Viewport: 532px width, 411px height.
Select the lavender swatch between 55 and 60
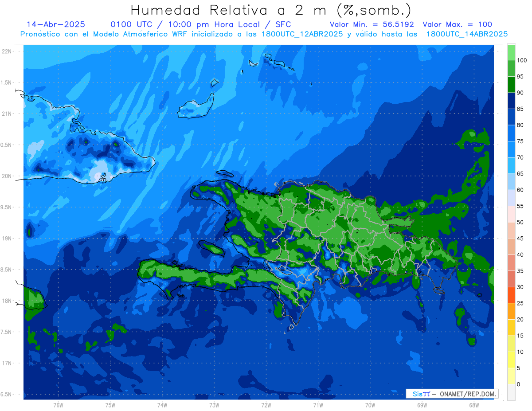click(511, 198)
